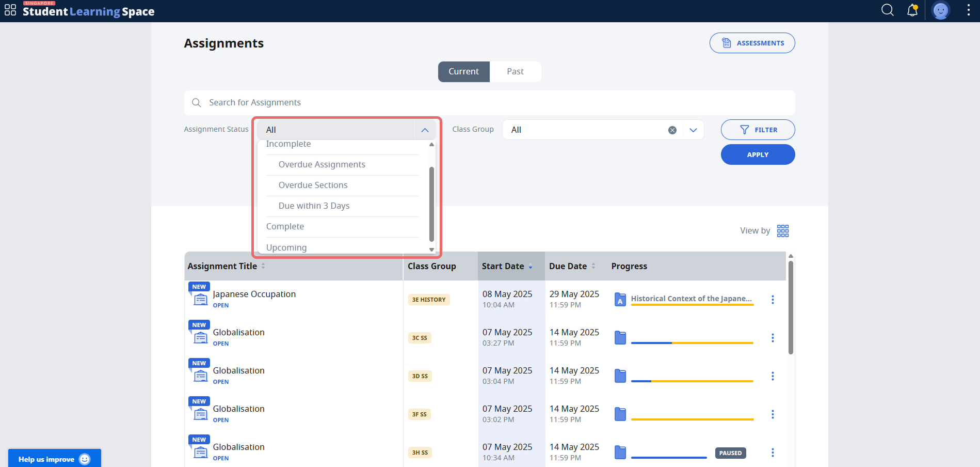Click the status dropdown list scrollbar
The width and height of the screenshot is (980, 467).
431,204
